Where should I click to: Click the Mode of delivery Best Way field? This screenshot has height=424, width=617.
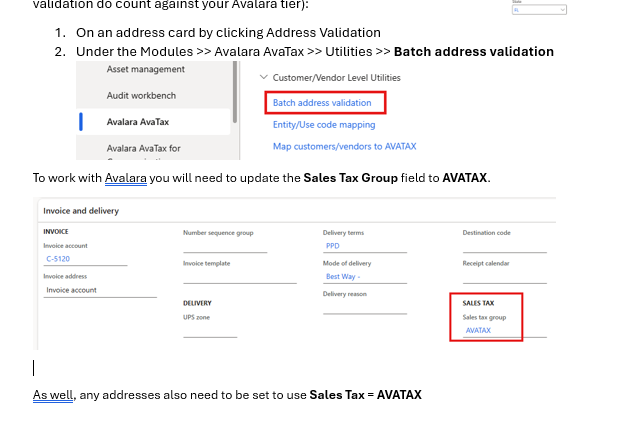[365, 277]
